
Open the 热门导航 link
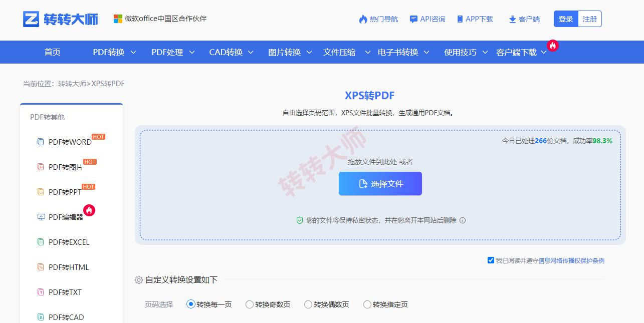click(x=384, y=19)
